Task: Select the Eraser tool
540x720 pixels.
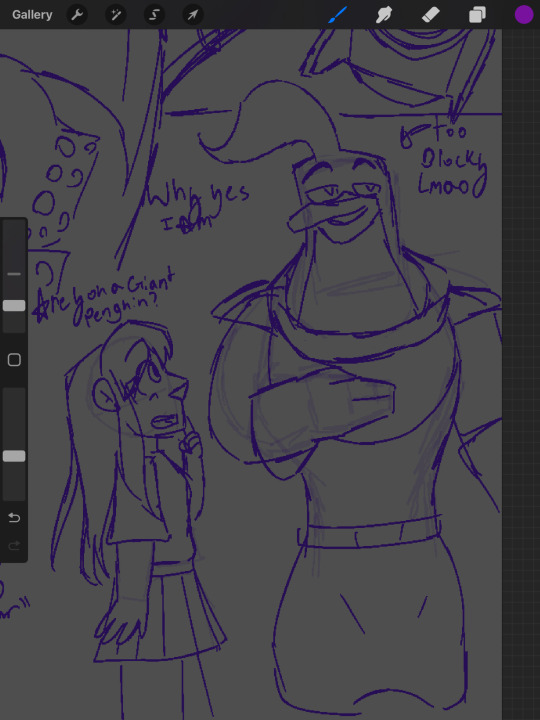Action: coord(430,15)
